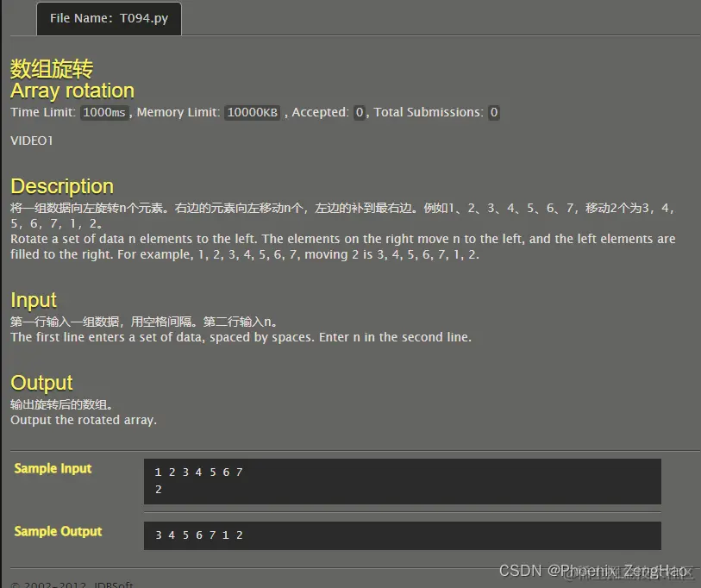Click the 1000ms time limit value
The image size is (701, 588).
click(104, 112)
